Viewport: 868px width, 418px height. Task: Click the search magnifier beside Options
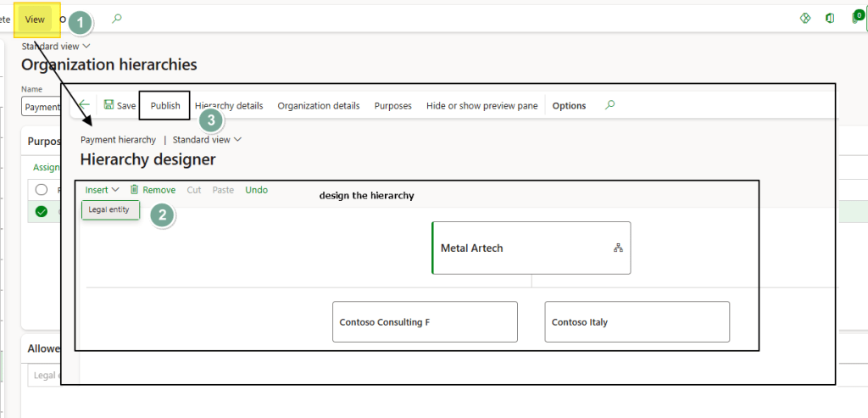(x=610, y=105)
